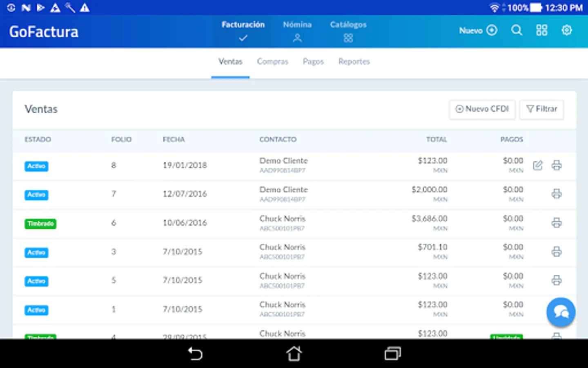Click the FOLIO column header
This screenshot has width=588, height=368.
[121, 139]
